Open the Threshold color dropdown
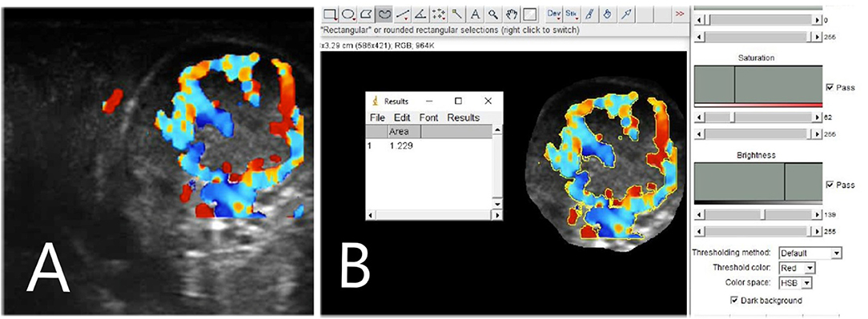868x319 pixels. (x=798, y=268)
